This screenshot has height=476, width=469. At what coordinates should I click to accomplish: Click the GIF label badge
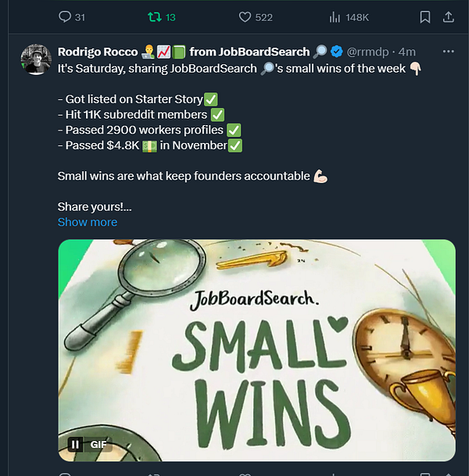point(99,444)
